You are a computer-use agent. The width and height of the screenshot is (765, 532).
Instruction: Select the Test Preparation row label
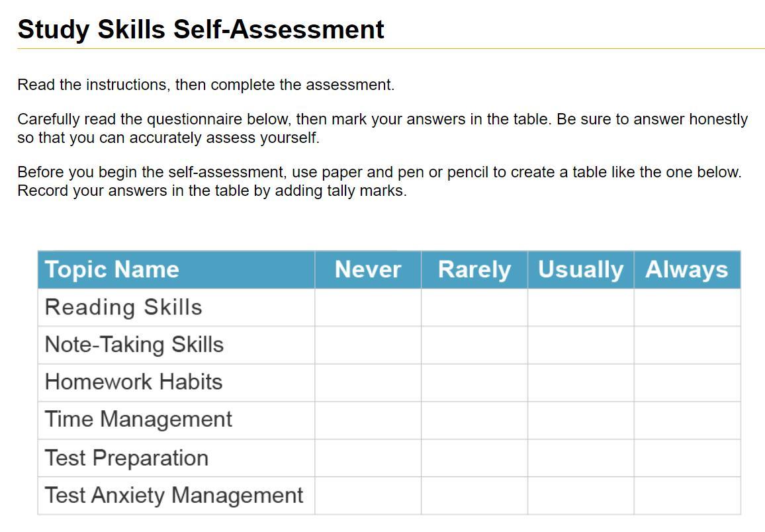[127, 458]
